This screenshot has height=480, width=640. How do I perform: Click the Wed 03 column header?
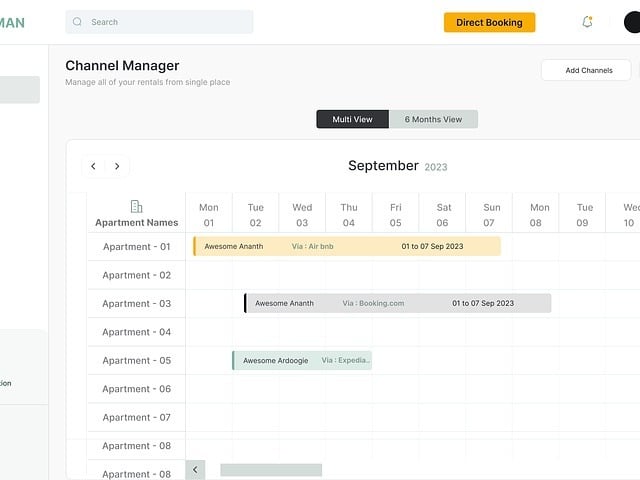click(302, 215)
